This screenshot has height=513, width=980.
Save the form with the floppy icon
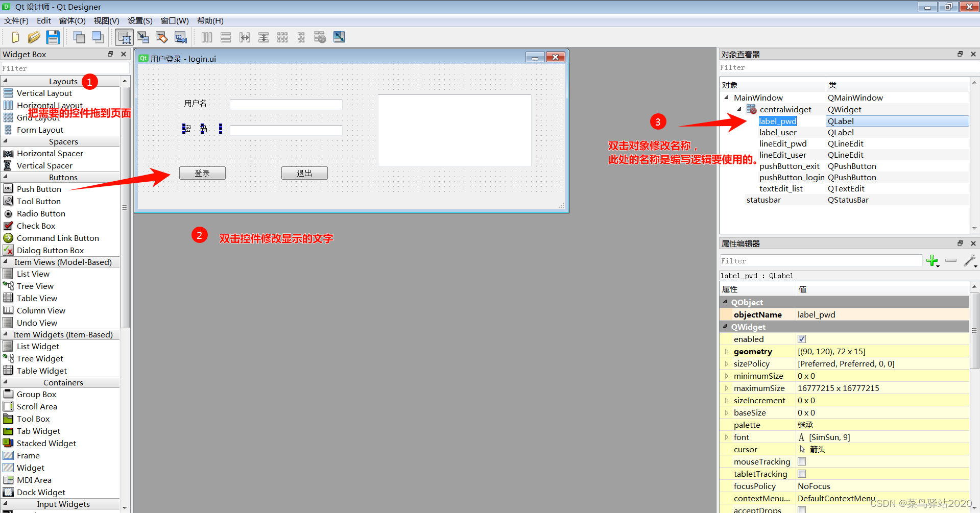click(x=53, y=37)
